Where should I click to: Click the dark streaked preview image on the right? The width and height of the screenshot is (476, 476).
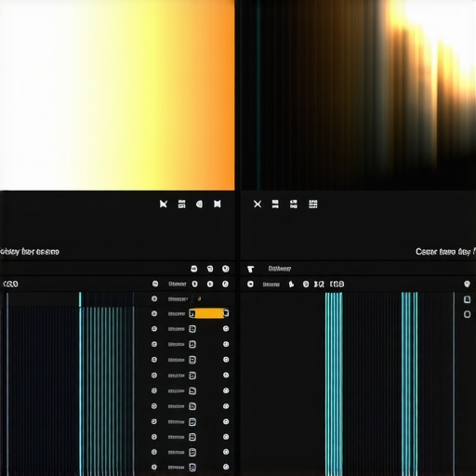359,95
